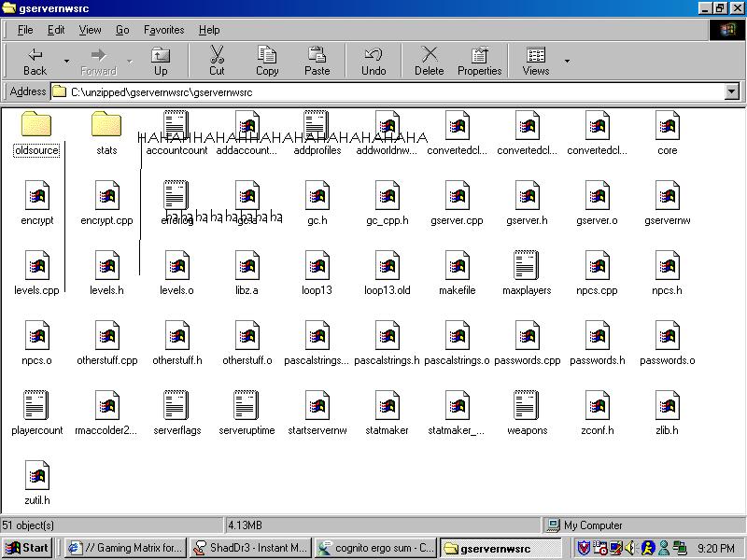Select the makefile file icon
The width and height of the screenshot is (747, 560).
[x=457, y=267]
